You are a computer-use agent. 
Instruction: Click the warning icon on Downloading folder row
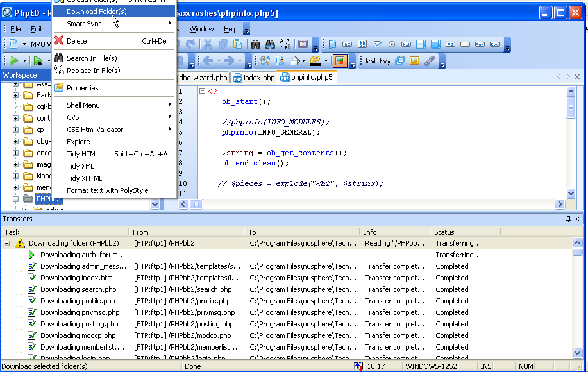tap(20, 243)
